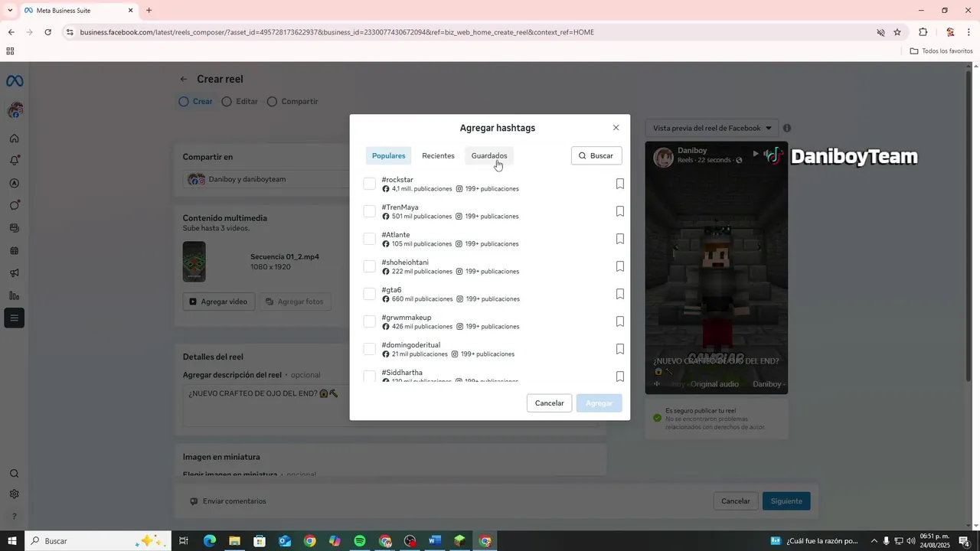Enable the #domingoderitual checkbox
This screenshot has width=980, height=551.
pos(370,349)
